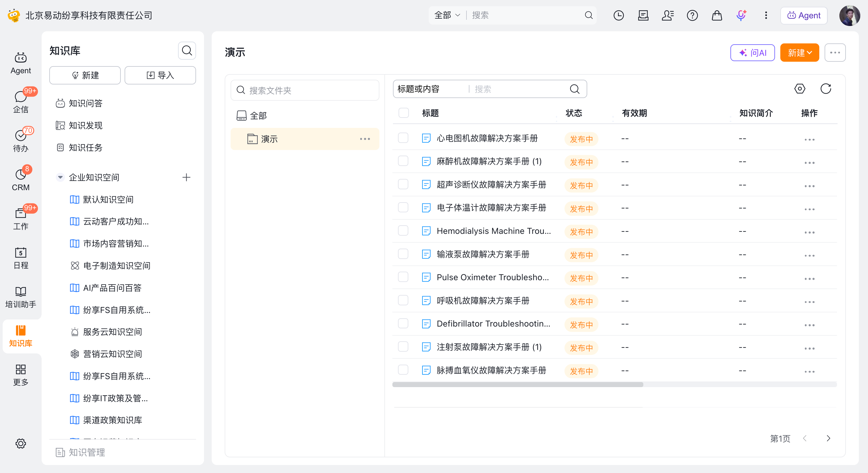
Task: Select the 输液泵故障解决方案手册 row checkbox
Action: tap(403, 254)
